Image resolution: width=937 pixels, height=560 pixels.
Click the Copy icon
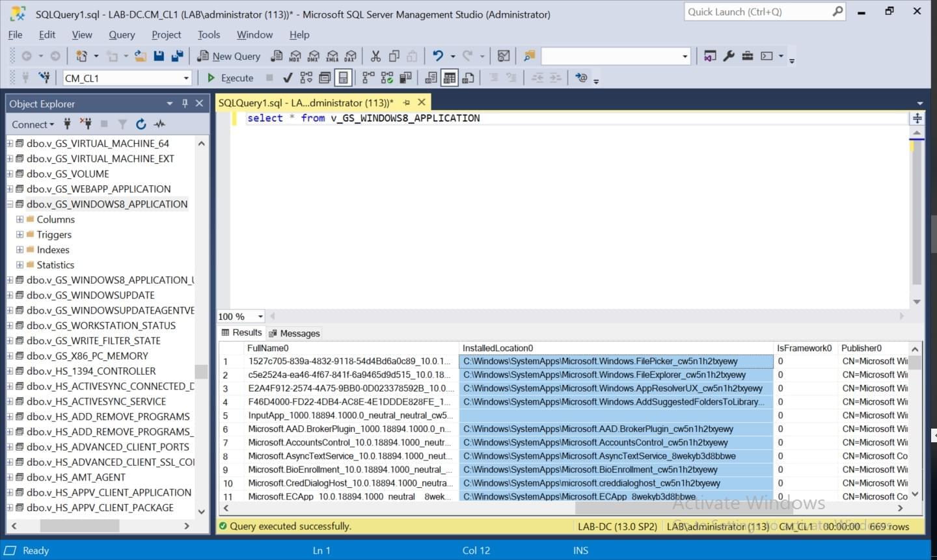pyautogui.click(x=394, y=57)
